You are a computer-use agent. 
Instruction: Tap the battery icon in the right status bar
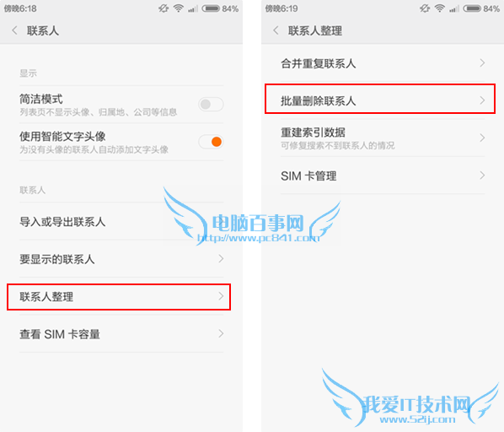pyautogui.click(x=472, y=8)
